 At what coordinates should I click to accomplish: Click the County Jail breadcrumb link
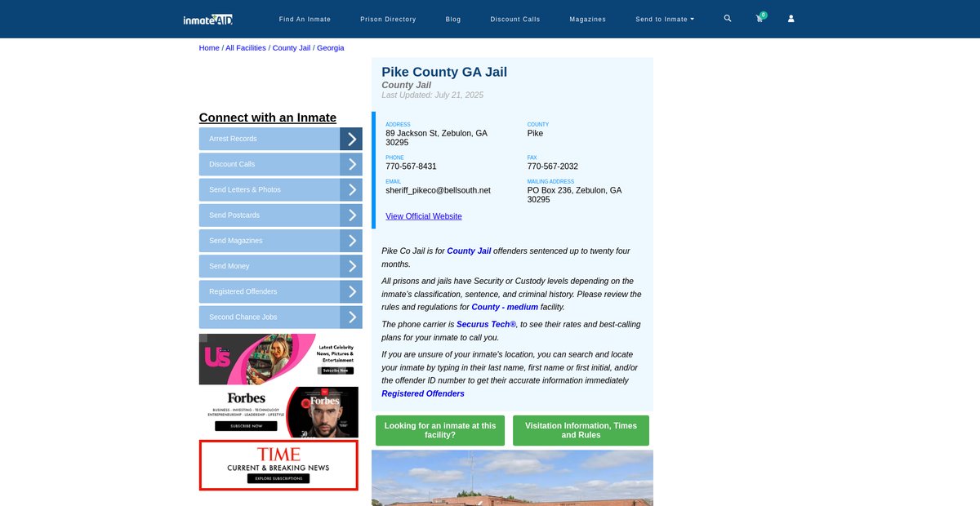[x=292, y=47]
